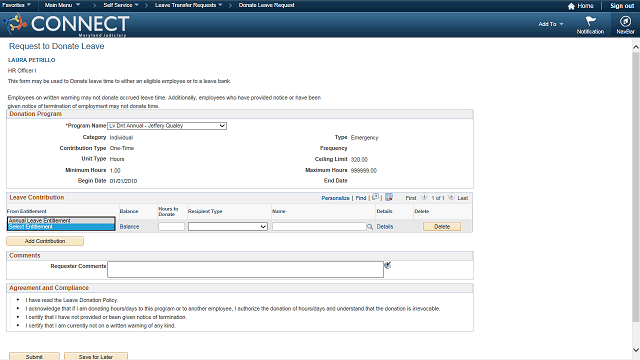This screenshot has width=640, height=360.
Task: Open Self Service breadcrumb menu
Action: tap(121, 5)
